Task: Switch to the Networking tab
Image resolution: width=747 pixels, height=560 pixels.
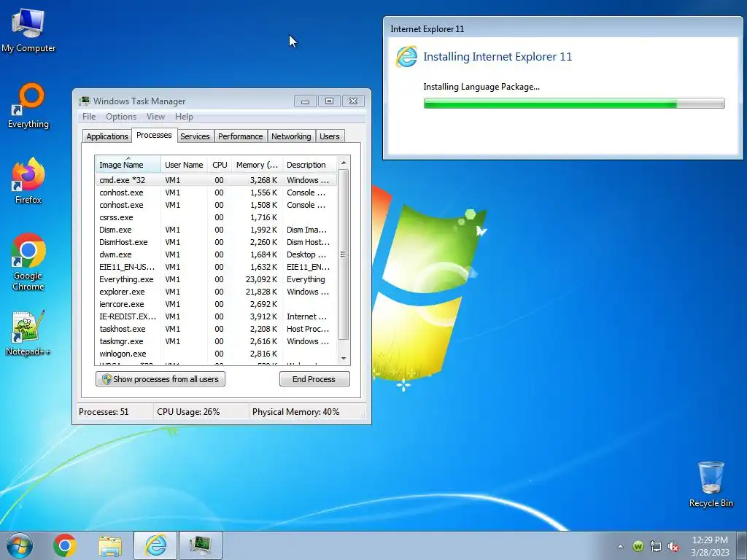Action: pyautogui.click(x=291, y=136)
